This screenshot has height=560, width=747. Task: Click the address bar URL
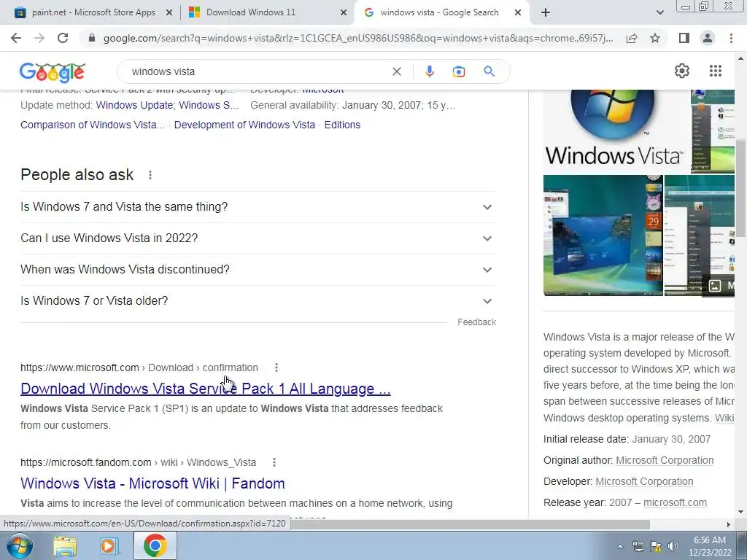click(357, 38)
